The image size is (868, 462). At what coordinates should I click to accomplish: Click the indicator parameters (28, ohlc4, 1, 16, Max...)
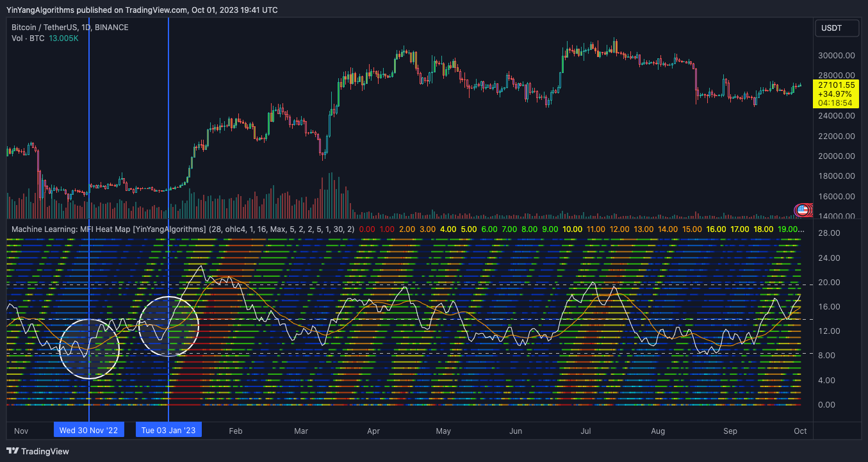[x=282, y=229]
